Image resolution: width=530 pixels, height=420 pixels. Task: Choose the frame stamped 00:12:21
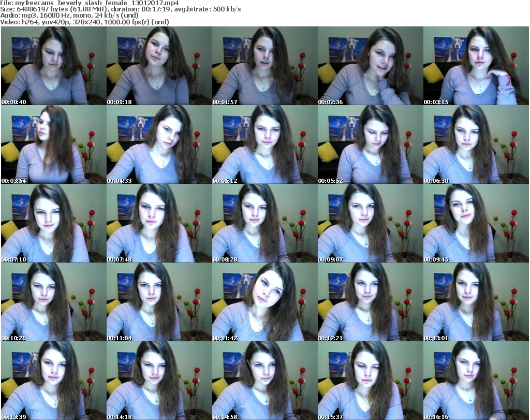[x=370, y=301]
